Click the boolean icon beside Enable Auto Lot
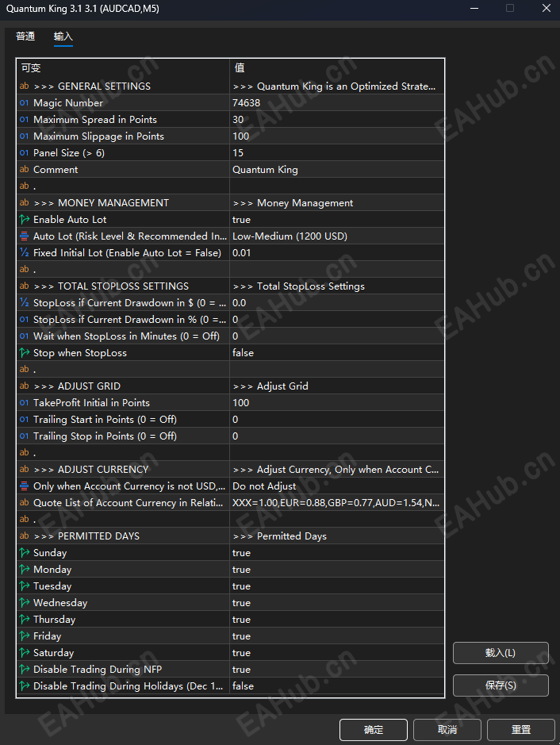 (x=25, y=219)
